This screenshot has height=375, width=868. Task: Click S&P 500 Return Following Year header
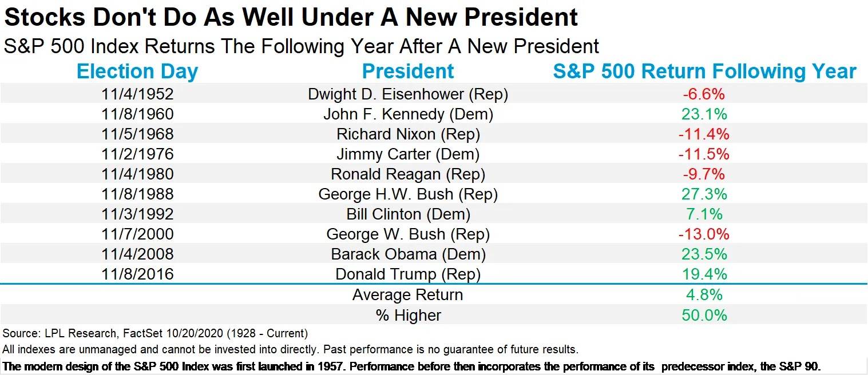[x=704, y=71]
